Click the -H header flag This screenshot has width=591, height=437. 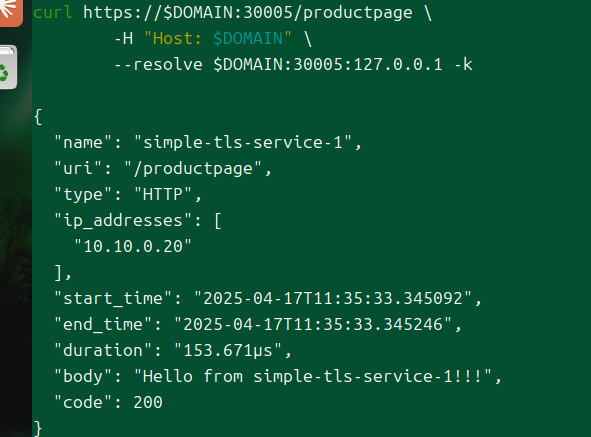click(124, 38)
